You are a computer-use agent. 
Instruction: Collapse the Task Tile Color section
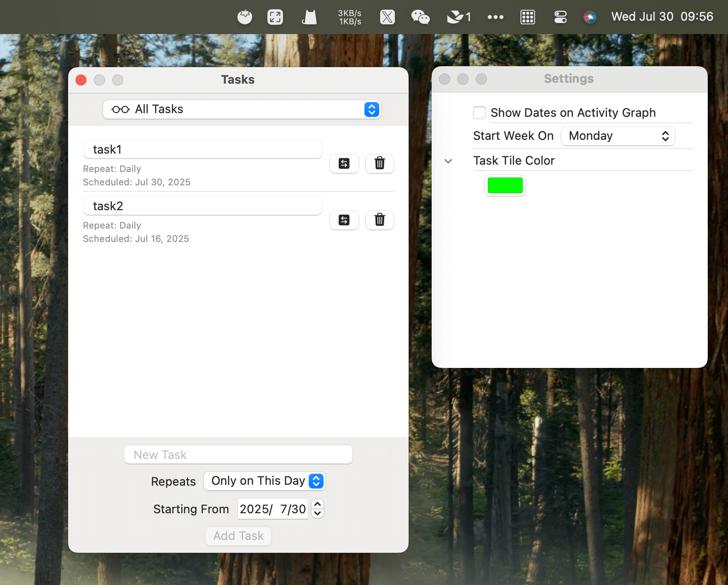(448, 161)
